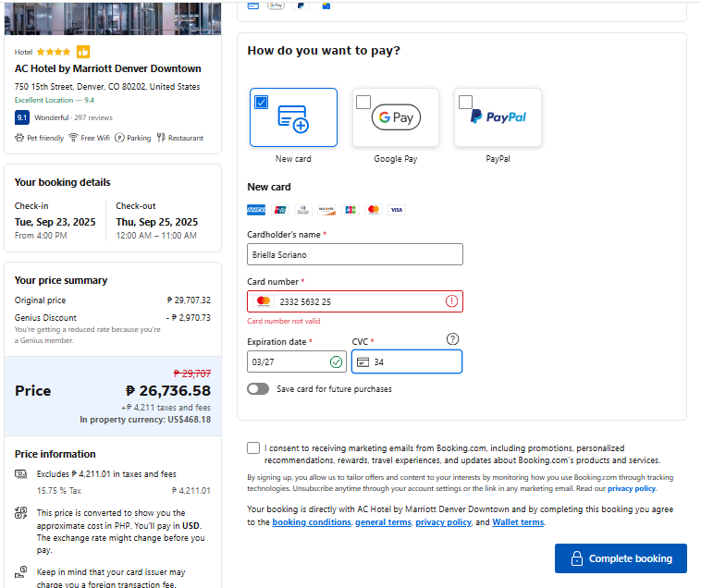Click the Cardholder's name field

click(x=355, y=254)
